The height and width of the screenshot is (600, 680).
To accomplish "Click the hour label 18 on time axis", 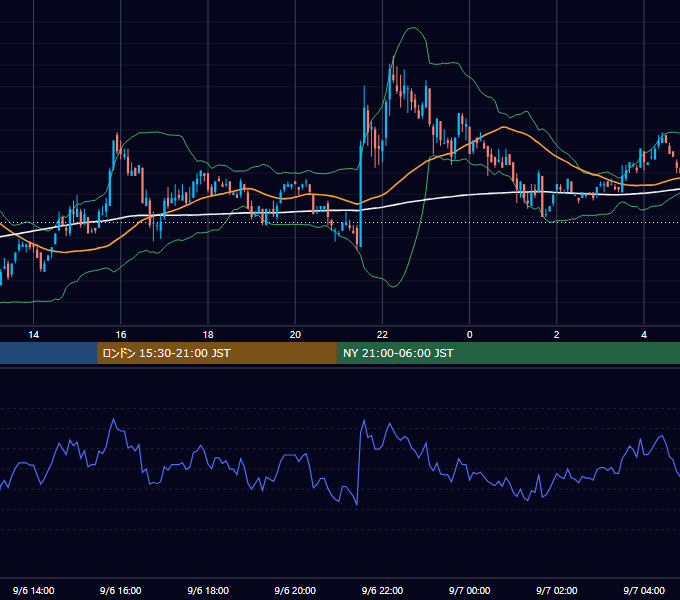I will point(208,335).
